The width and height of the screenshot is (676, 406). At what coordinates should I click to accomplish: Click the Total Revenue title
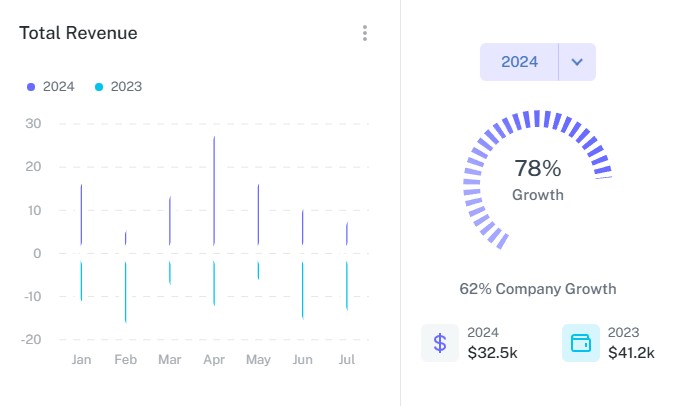point(78,33)
